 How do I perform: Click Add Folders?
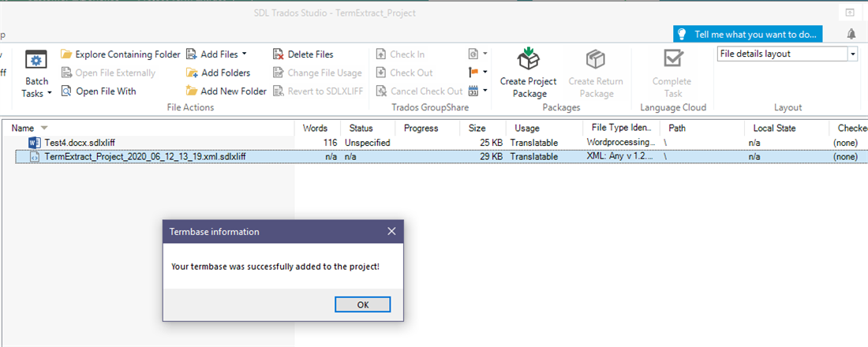tap(218, 73)
